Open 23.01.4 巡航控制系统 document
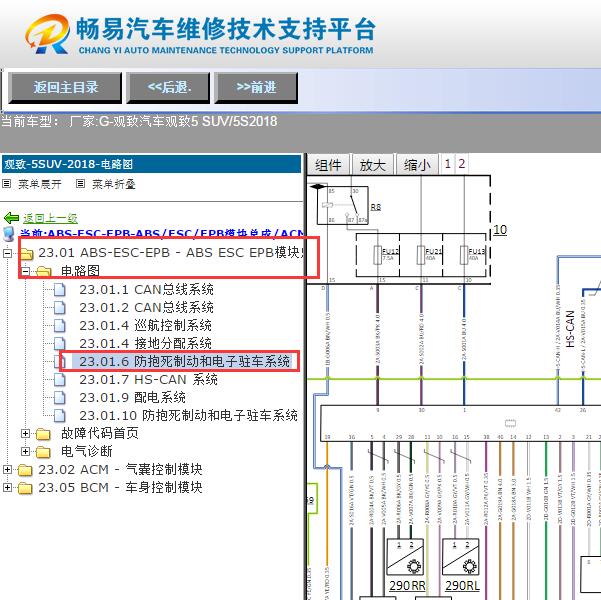601x600 pixels. [x=146, y=325]
